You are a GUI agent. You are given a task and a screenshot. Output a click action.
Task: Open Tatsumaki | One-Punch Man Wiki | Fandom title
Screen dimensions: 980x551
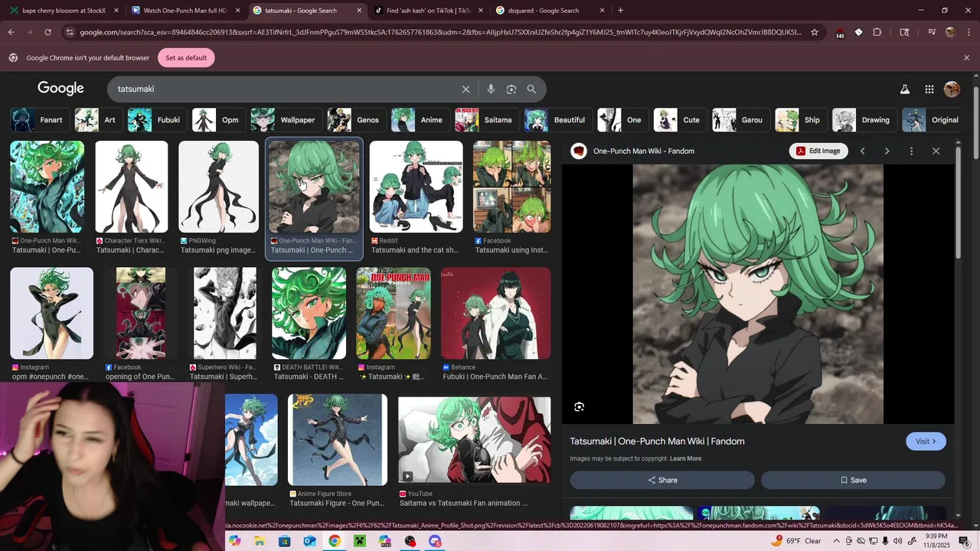click(657, 442)
